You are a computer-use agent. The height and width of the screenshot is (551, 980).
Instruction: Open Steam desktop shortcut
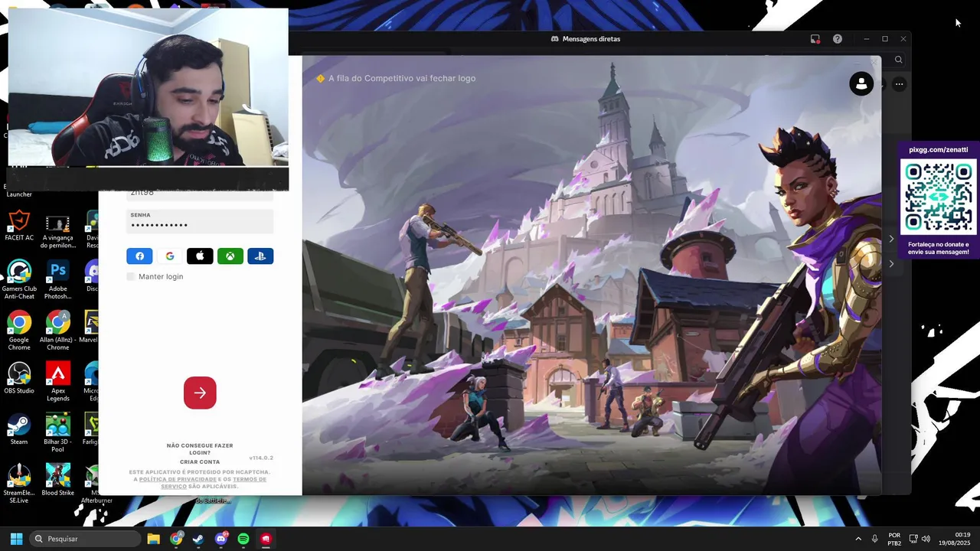[x=19, y=429]
